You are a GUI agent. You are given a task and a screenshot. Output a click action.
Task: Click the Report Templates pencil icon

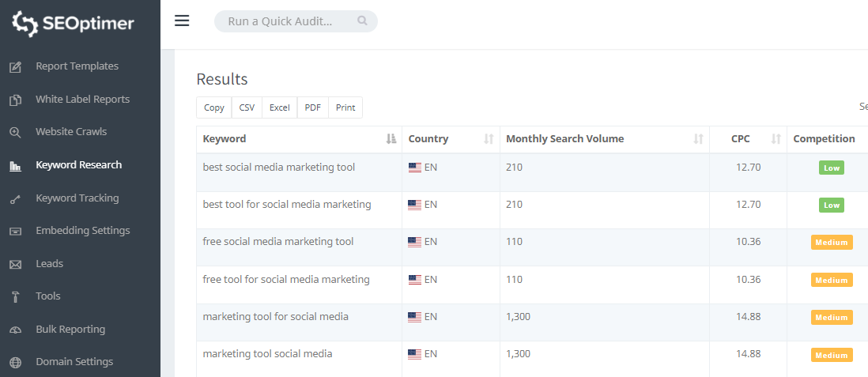[15, 67]
